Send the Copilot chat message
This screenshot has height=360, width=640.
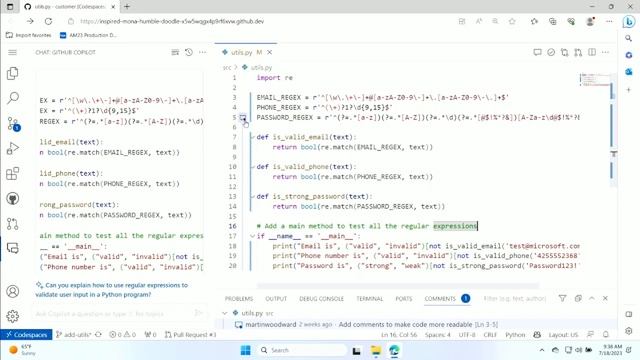tap(198, 313)
